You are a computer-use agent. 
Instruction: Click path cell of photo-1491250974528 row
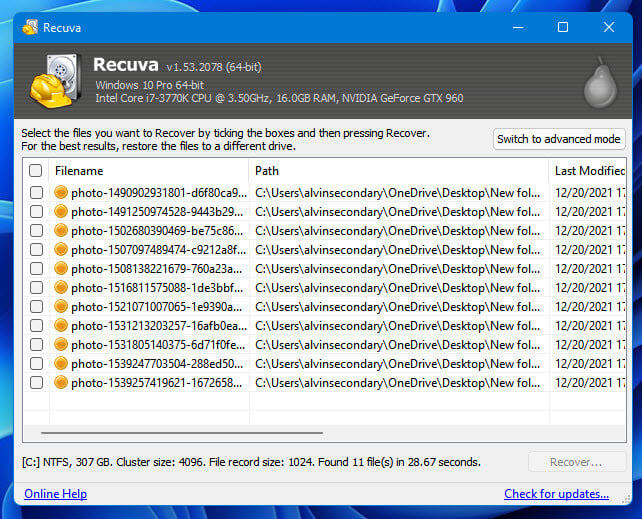[398, 212]
